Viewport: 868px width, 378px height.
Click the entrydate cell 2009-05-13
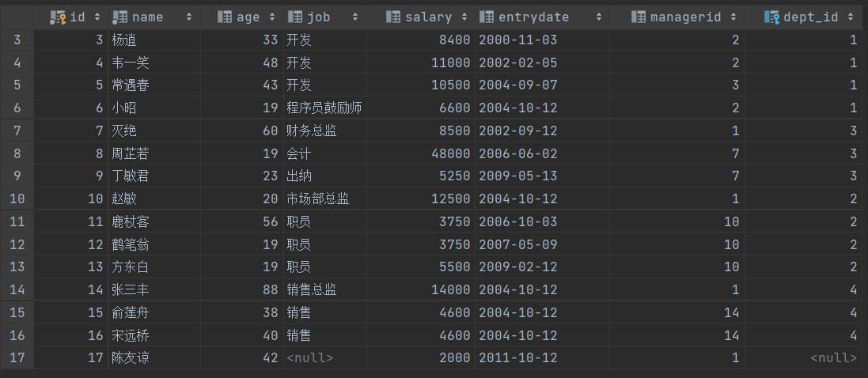click(543, 176)
